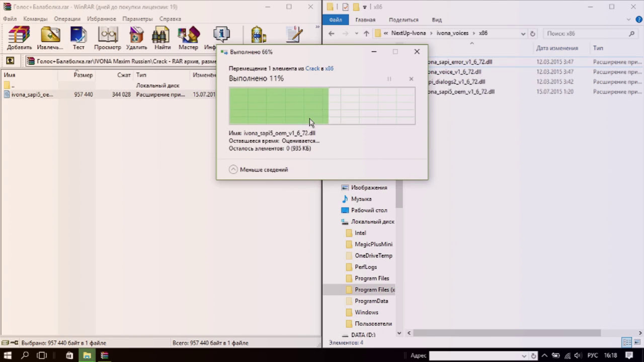The height and width of the screenshot is (362, 644).
Task: Select the file ending in voice_v1_6_72.dll in Explorer
Action: pyautogui.click(x=453, y=72)
